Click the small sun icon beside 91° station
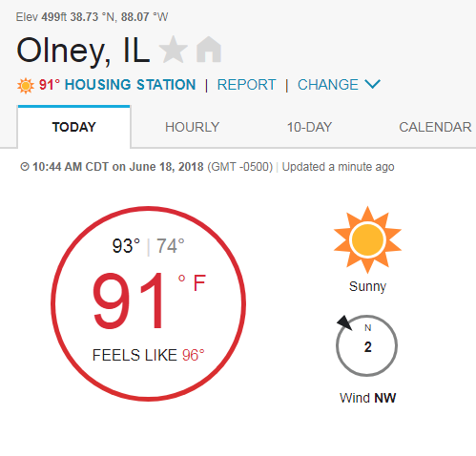The height and width of the screenshot is (456, 476). click(26, 86)
